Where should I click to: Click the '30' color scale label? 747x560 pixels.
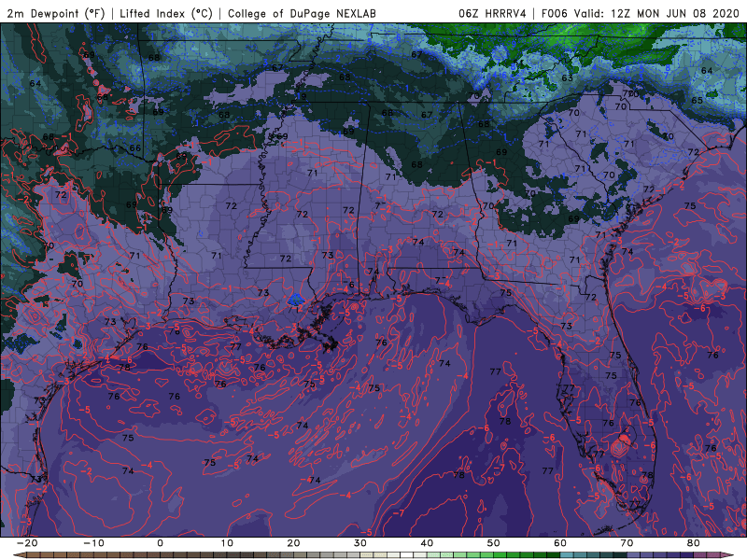(x=360, y=543)
